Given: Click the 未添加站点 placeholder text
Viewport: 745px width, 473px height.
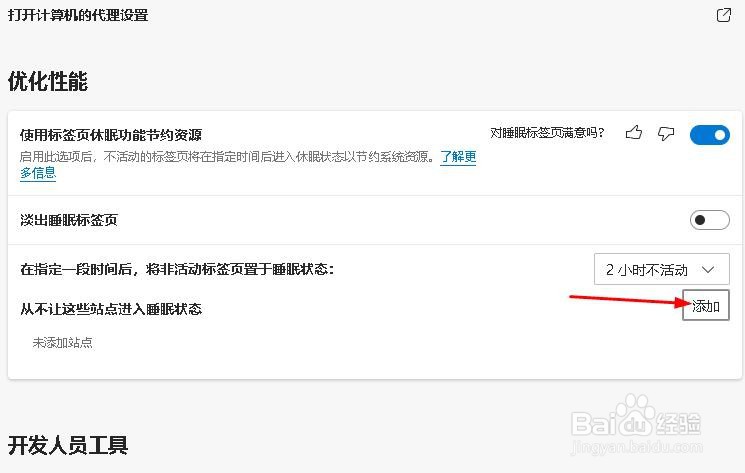Looking at the screenshot, I should [62, 342].
